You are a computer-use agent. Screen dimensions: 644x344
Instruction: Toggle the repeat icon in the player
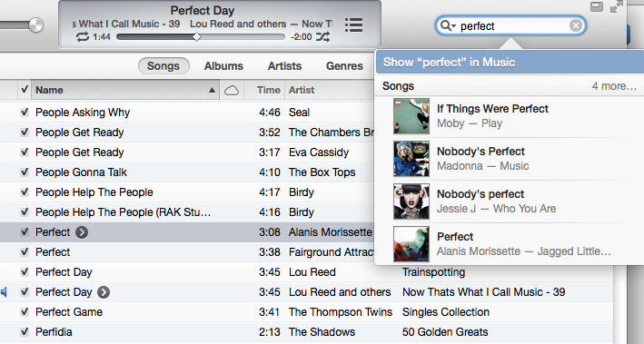coord(83,37)
